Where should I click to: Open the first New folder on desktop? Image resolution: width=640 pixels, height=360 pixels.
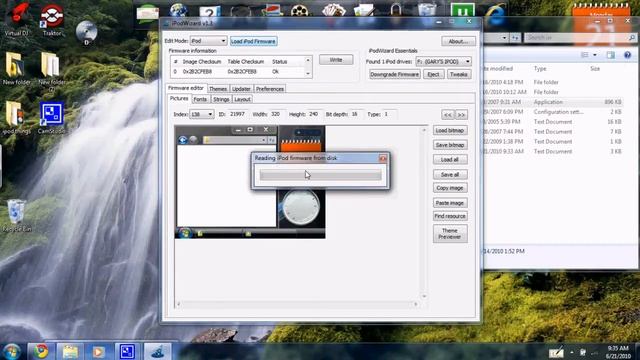[x=16, y=69]
